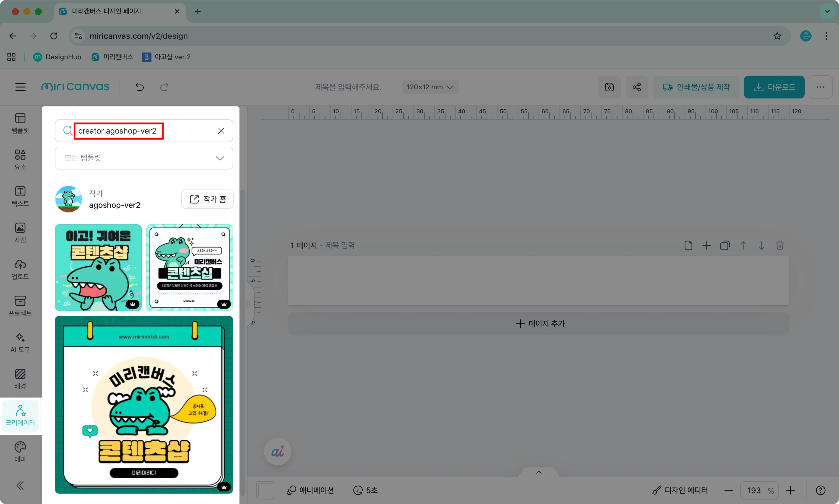Click the 작가 홈 button
839x504 pixels.
(207, 199)
